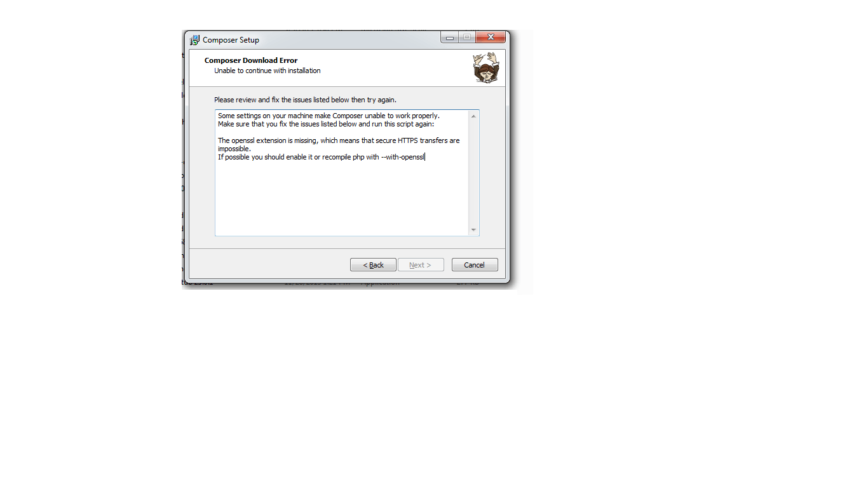Viewport: 868px width, 488px height.
Task: Click the greyed-out maximize button
Action: click(467, 37)
